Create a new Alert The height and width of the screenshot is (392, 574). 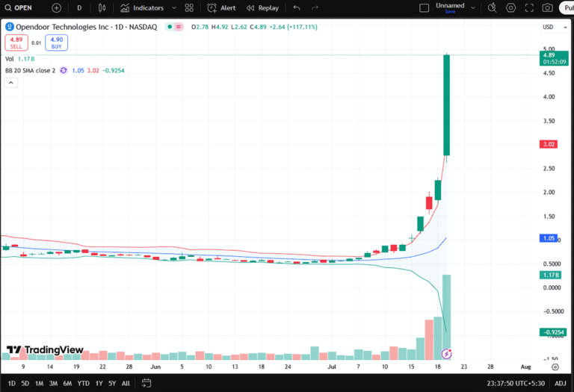(x=221, y=7)
